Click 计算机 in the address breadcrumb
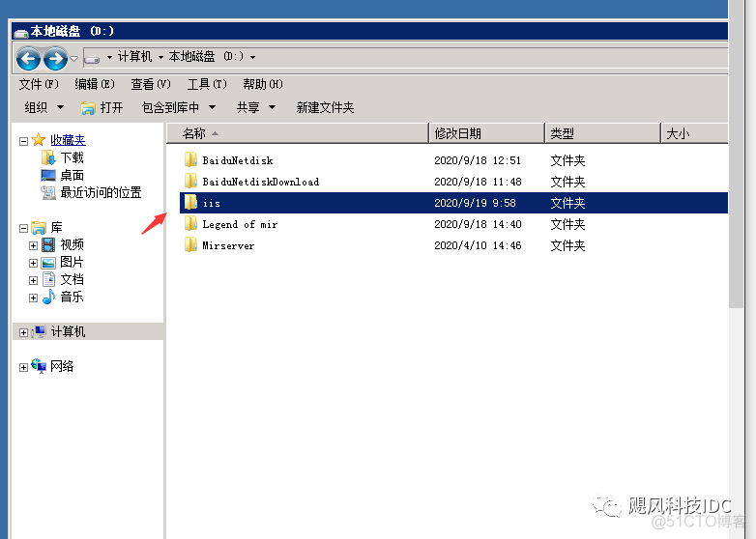 coord(135,57)
